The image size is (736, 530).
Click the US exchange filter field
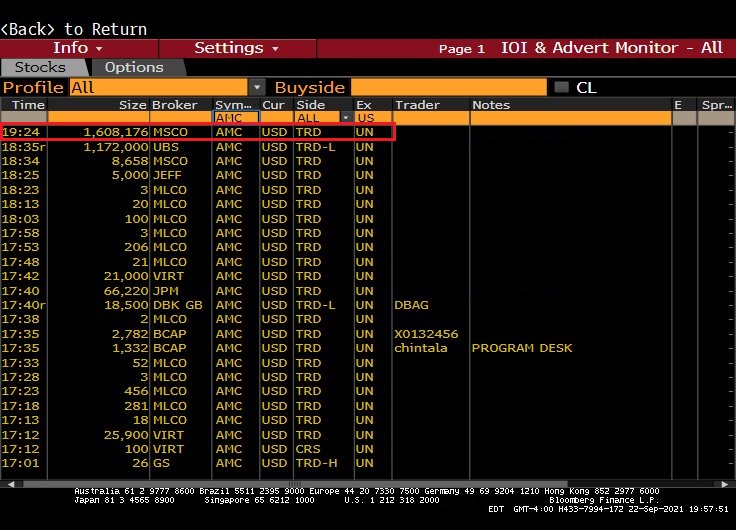[x=373, y=118]
